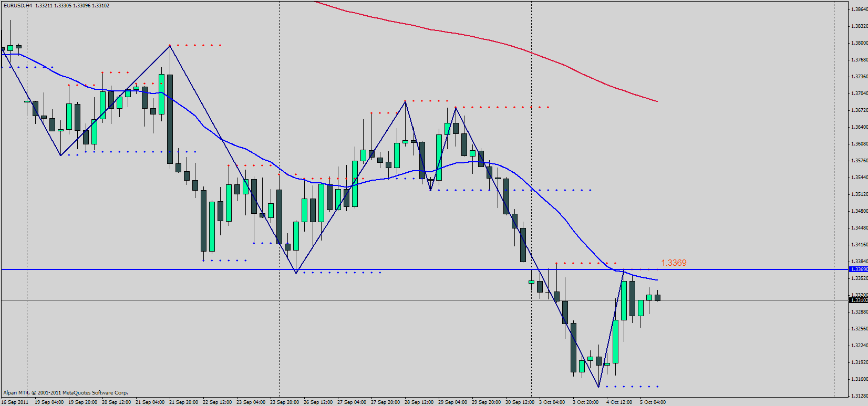
Task: Click price axis label 1.36720
Action: [x=859, y=110]
